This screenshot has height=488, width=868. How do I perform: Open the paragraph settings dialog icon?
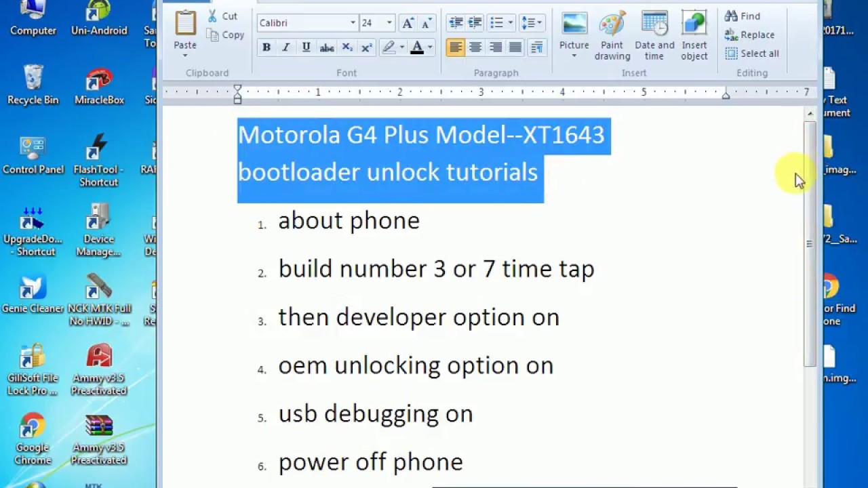pyautogui.click(x=536, y=47)
